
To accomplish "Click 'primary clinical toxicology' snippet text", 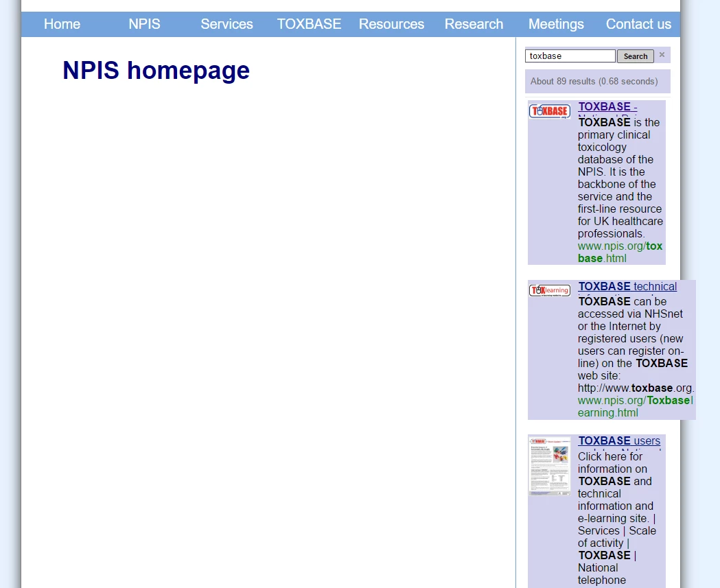I will coord(614,141).
